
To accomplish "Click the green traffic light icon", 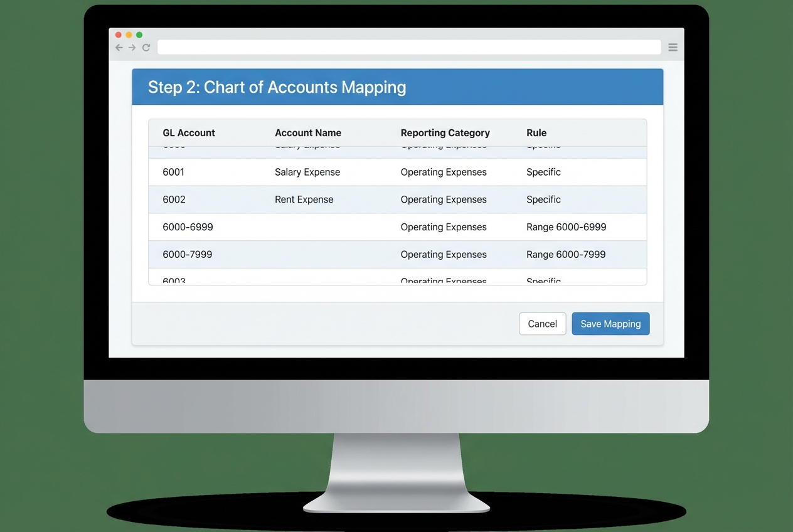I will click(139, 35).
